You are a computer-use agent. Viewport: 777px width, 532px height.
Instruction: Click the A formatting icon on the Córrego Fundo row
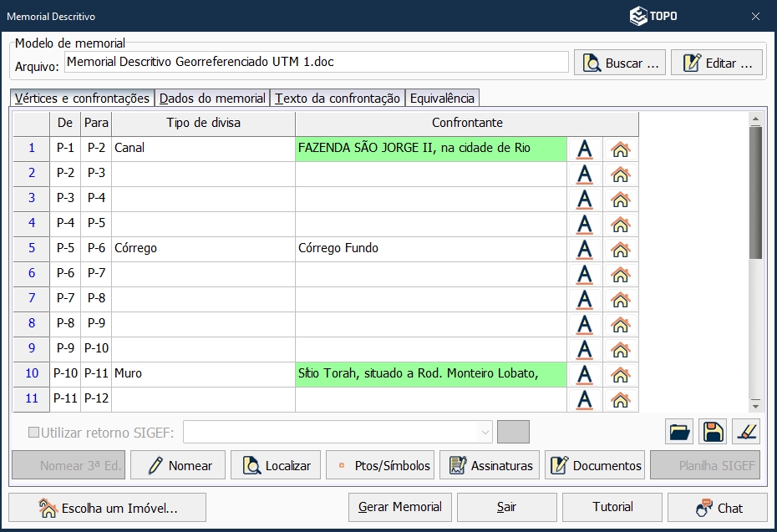pyautogui.click(x=585, y=249)
